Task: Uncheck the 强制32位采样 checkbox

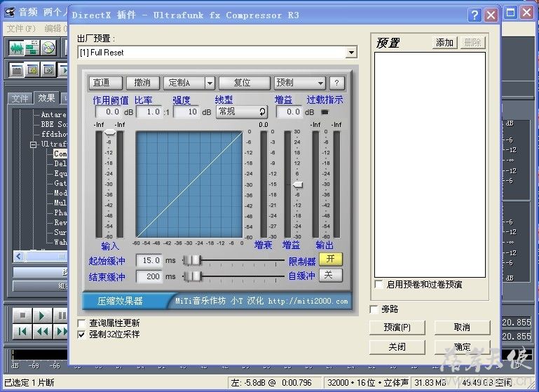Action: point(81,334)
